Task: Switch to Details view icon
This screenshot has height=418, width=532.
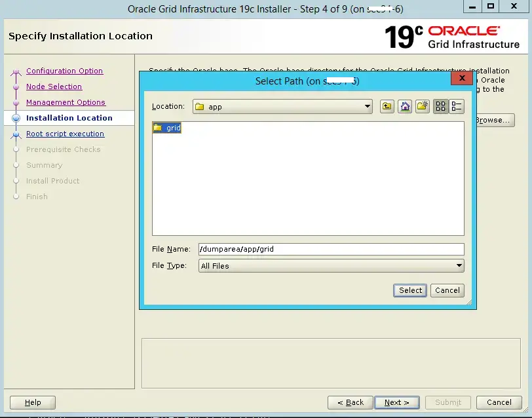Action: [457, 107]
